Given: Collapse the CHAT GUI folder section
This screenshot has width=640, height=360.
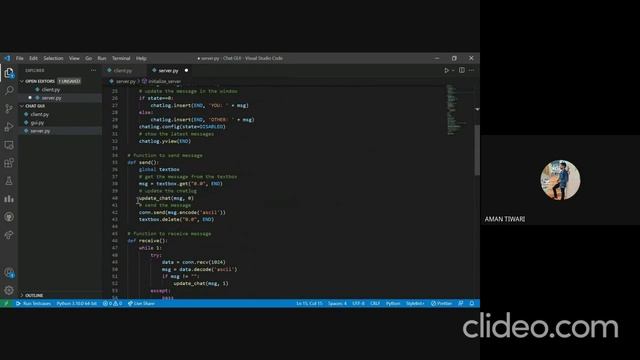Looking at the screenshot, I should tap(22, 106).
